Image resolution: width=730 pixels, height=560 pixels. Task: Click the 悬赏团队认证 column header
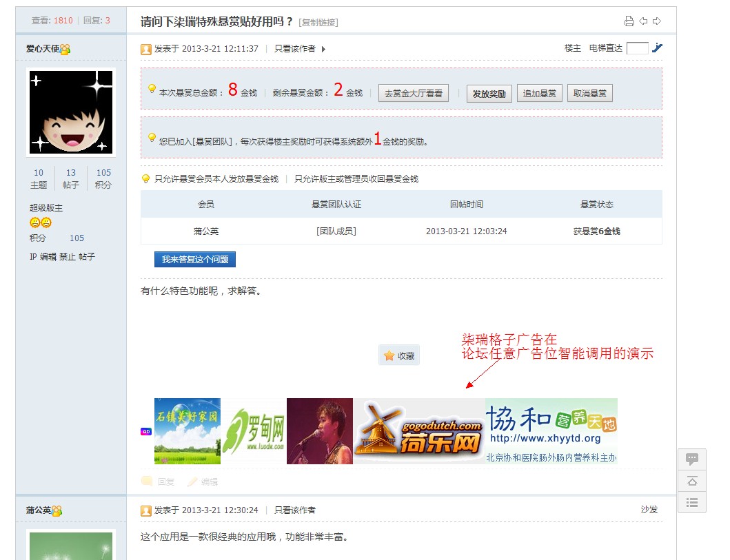click(x=336, y=204)
